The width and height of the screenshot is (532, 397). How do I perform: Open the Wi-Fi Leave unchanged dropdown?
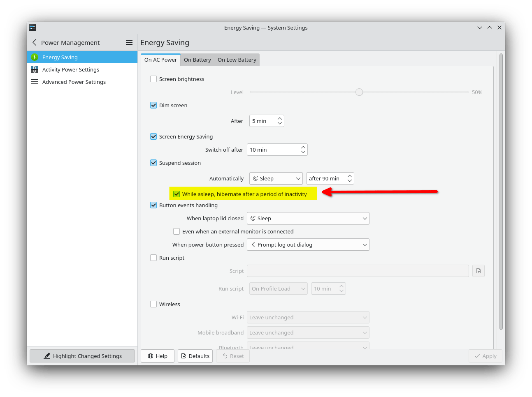[x=308, y=317]
